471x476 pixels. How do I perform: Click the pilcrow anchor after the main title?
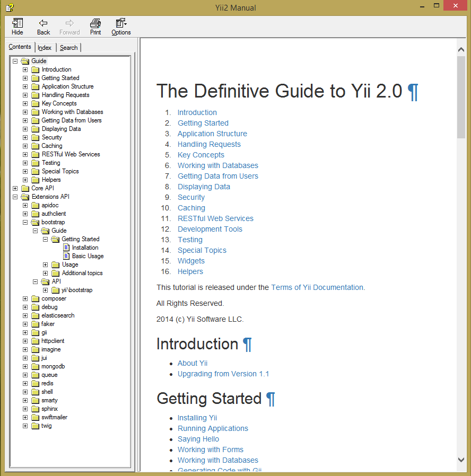413,92
